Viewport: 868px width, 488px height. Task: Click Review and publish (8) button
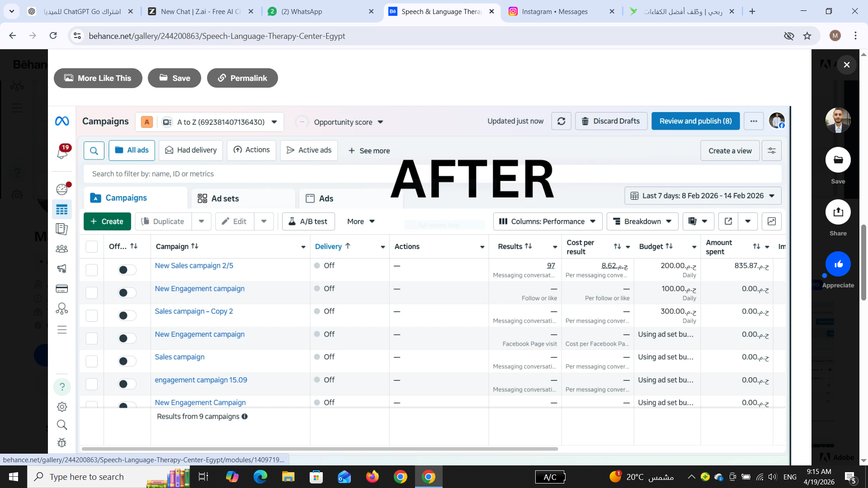coord(695,121)
